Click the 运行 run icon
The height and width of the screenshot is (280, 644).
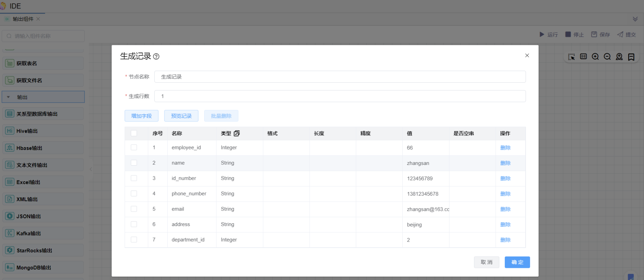[542, 35]
